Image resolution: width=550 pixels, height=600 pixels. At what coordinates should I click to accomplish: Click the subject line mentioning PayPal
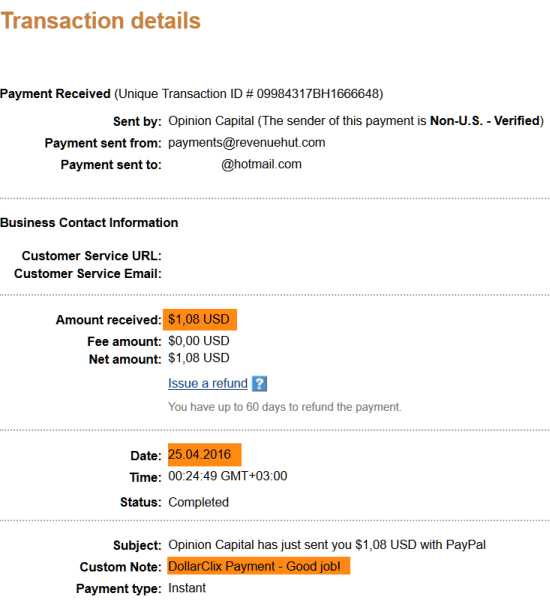pyautogui.click(x=327, y=545)
